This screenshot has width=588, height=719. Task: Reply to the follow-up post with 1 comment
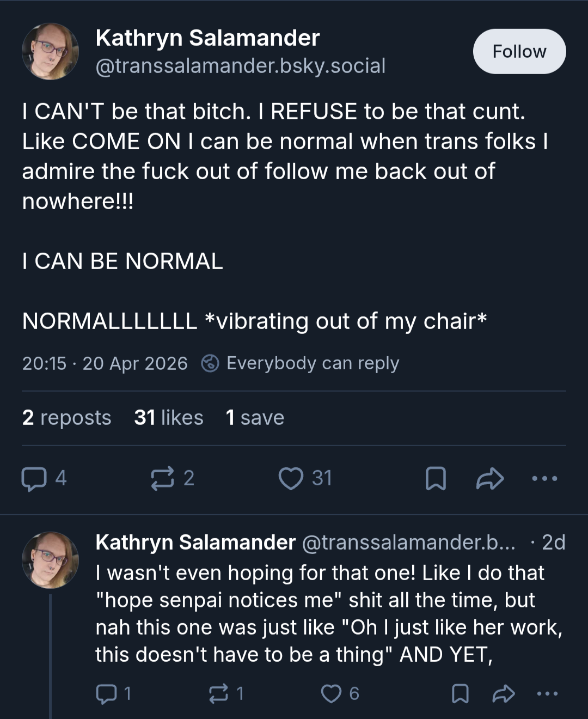113,693
